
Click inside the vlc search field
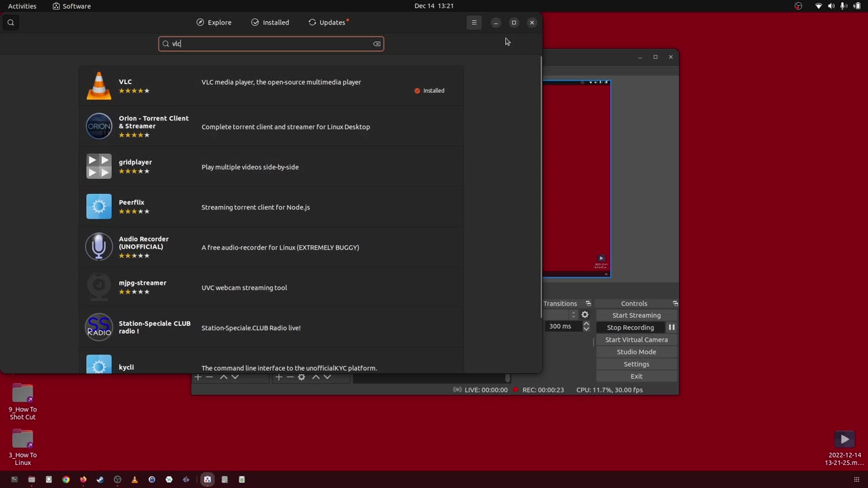271,43
